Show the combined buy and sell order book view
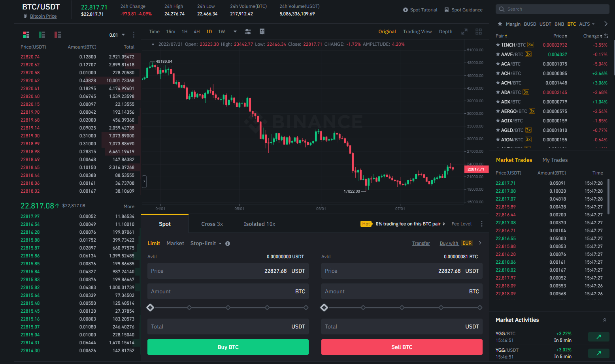Viewport: 615px width, 364px height. (x=26, y=35)
